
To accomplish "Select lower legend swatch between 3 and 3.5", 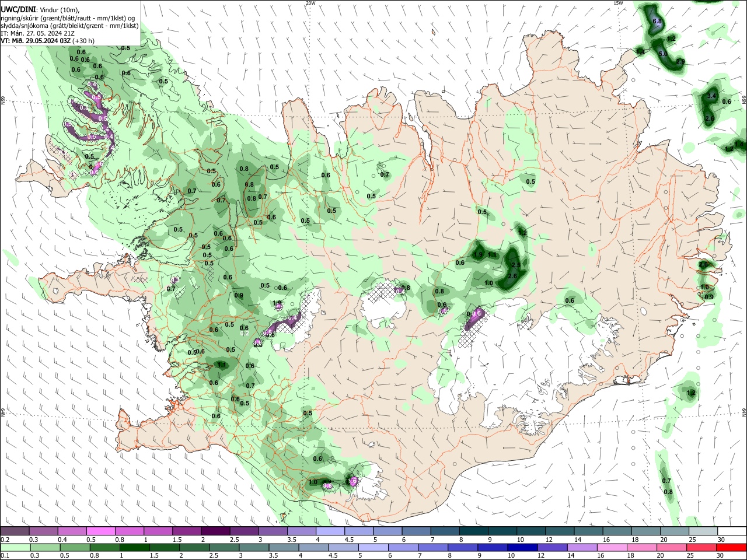I will (x=254, y=547).
